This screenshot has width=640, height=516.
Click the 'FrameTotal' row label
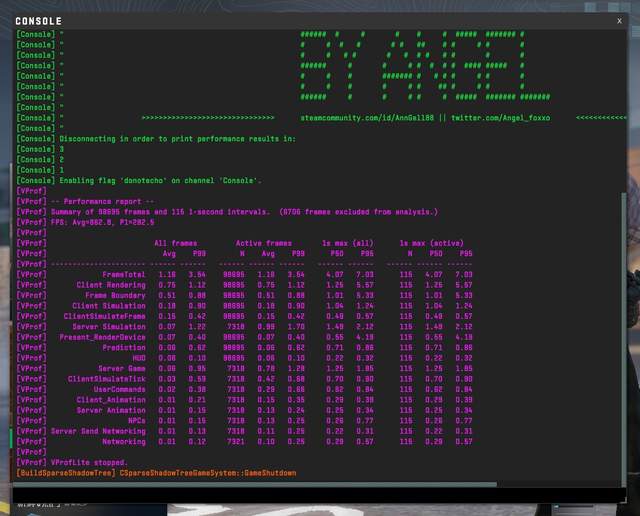coord(124,275)
